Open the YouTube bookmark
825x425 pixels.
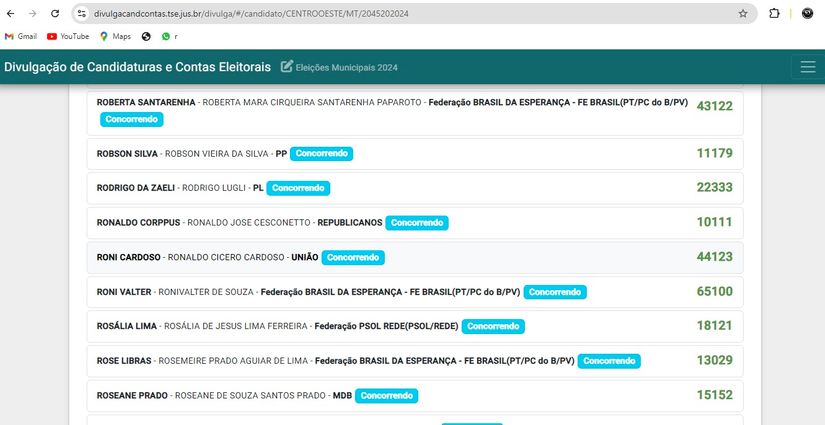coord(68,36)
